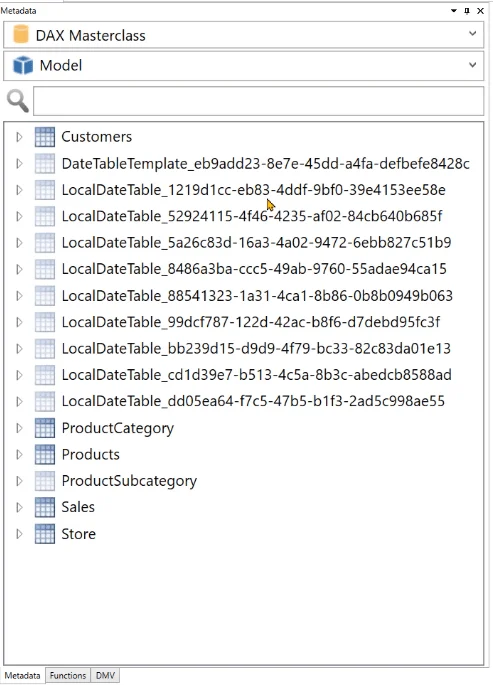This screenshot has height=685, width=493.
Task: Click the Products table icon
Action: (x=45, y=454)
